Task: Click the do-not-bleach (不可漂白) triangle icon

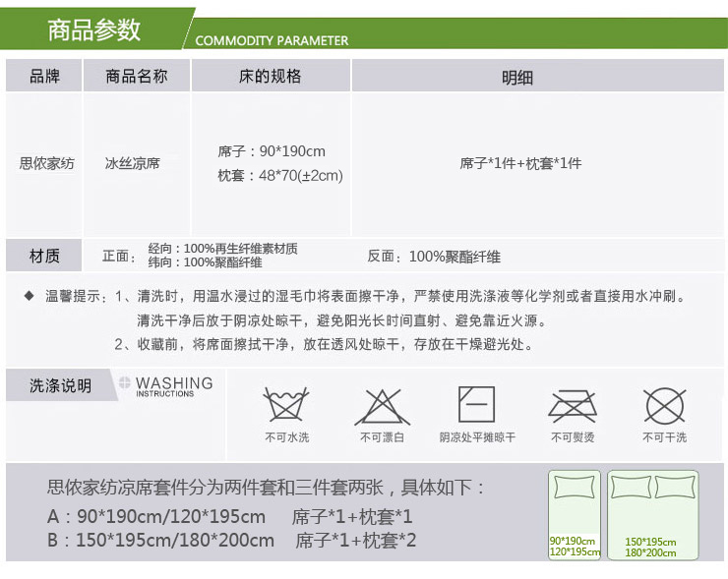Action: point(382,407)
